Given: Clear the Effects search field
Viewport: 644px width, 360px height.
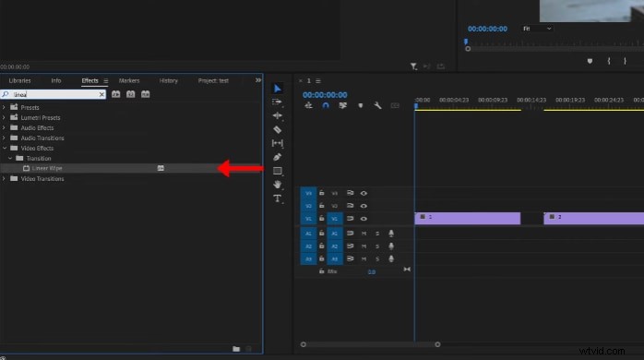Looking at the screenshot, I should pyautogui.click(x=101, y=94).
